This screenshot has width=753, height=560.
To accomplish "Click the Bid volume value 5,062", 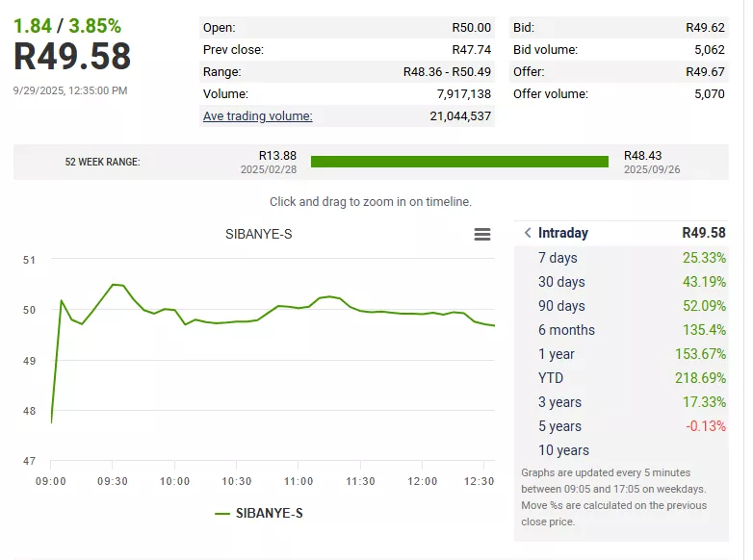I will [710, 50].
